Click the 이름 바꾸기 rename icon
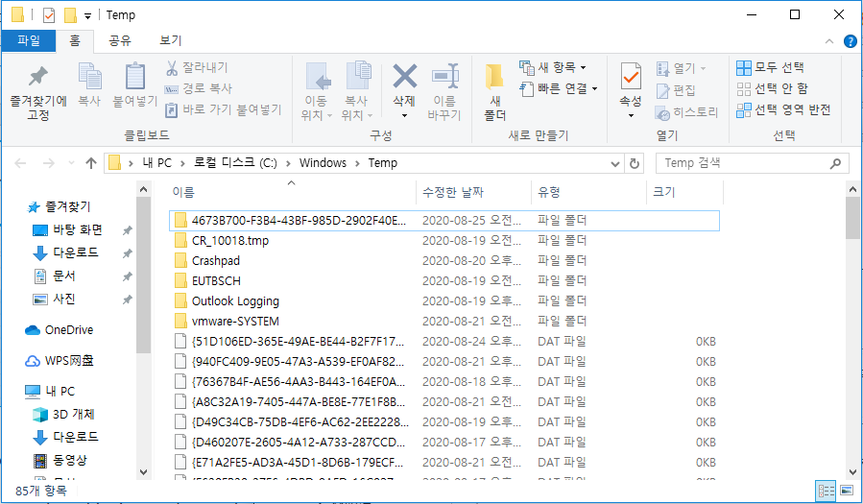Viewport: 863px width, 504px height. click(x=444, y=77)
